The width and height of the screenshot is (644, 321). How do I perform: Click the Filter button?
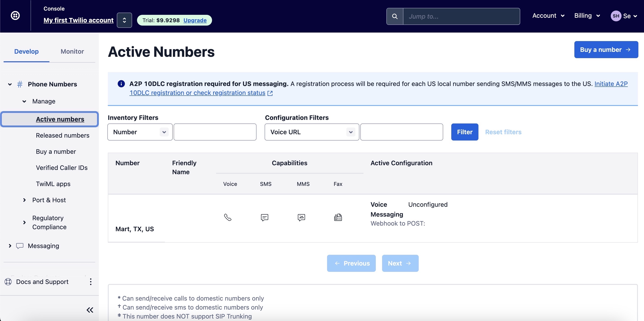click(x=465, y=132)
